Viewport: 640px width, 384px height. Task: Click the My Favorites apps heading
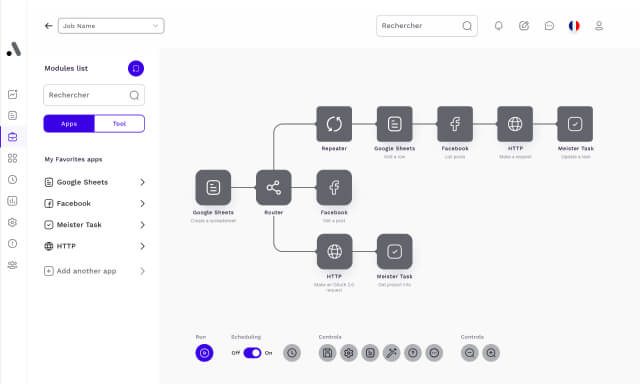[x=73, y=159]
